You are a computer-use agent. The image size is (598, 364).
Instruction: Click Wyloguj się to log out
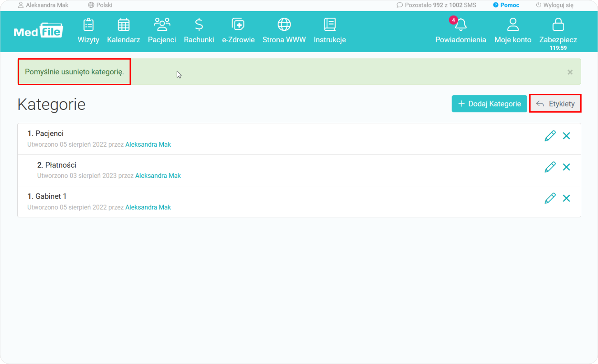click(x=555, y=5)
